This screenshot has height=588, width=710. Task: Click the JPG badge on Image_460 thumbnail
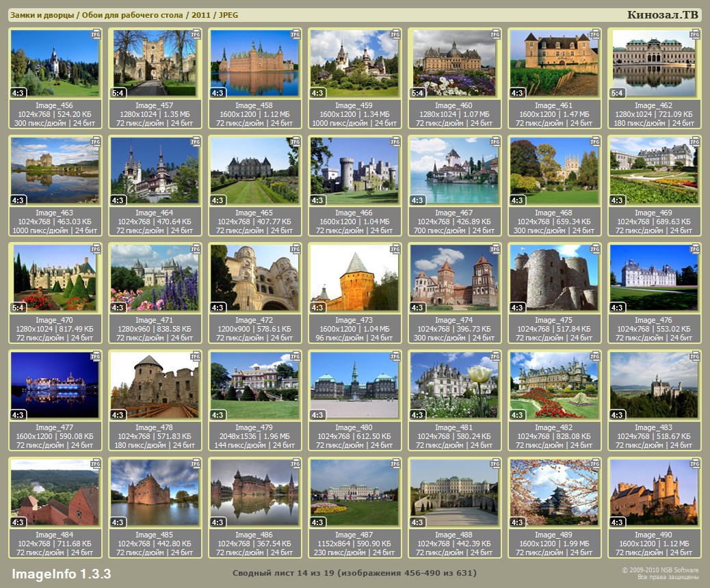click(495, 34)
